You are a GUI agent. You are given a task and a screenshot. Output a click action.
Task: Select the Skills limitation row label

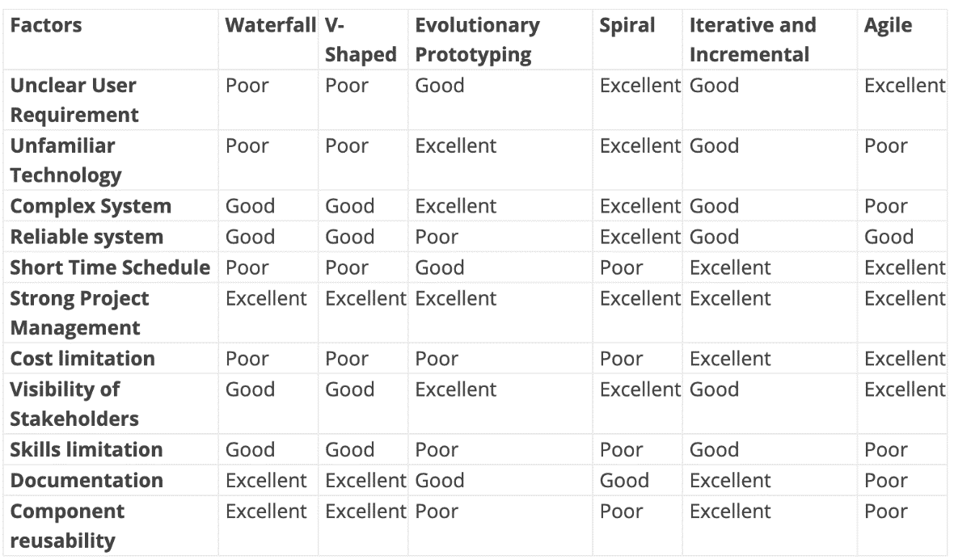[87, 449]
